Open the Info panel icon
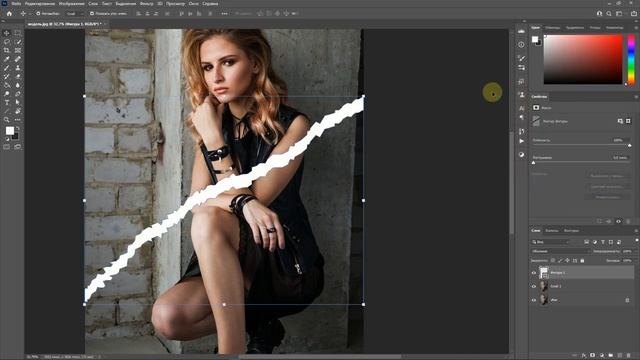 [x=521, y=44]
